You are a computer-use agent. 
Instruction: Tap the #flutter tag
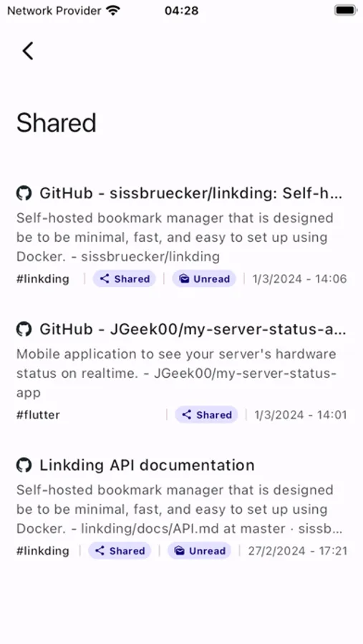click(38, 415)
